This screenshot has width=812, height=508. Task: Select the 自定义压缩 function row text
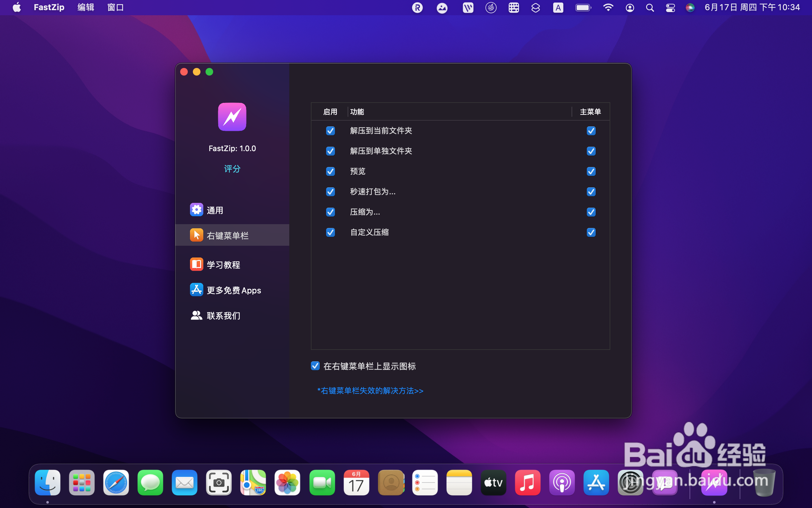click(x=370, y=232)
